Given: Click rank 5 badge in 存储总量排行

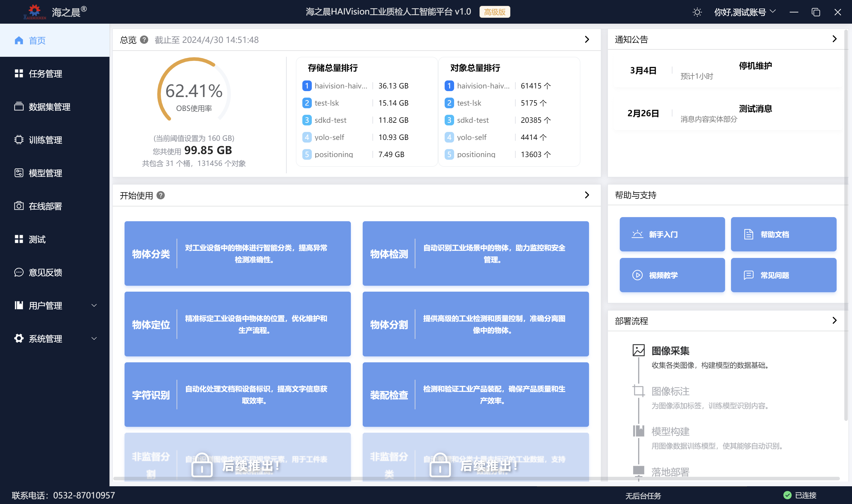Looking at the screenshot, I should pyautogui.click(x=307, y=154).
